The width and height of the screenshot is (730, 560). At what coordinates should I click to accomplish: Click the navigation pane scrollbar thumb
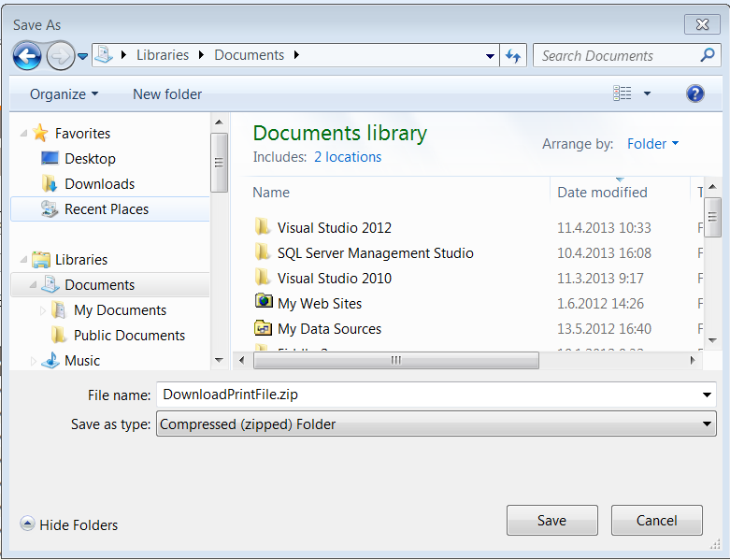click(219, 163)
